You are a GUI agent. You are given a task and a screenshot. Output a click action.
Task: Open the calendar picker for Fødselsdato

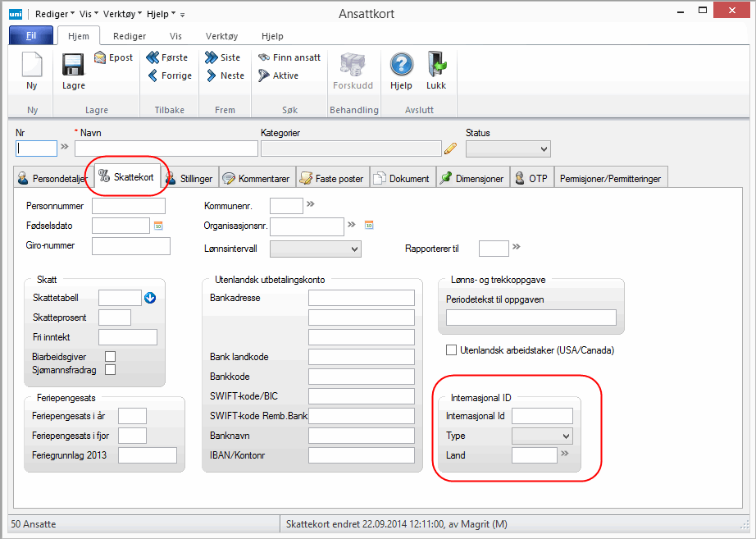[x=158, y=225]
